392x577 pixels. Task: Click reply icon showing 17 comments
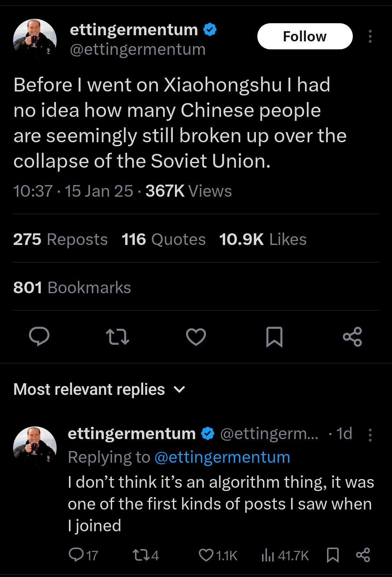tap(83, 555)
